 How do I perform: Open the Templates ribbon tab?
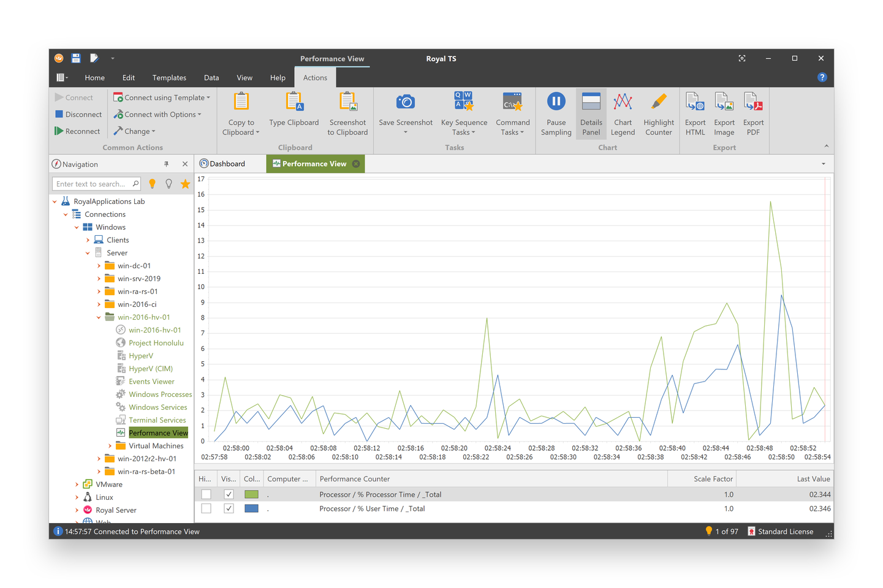[x=169, y=78]
